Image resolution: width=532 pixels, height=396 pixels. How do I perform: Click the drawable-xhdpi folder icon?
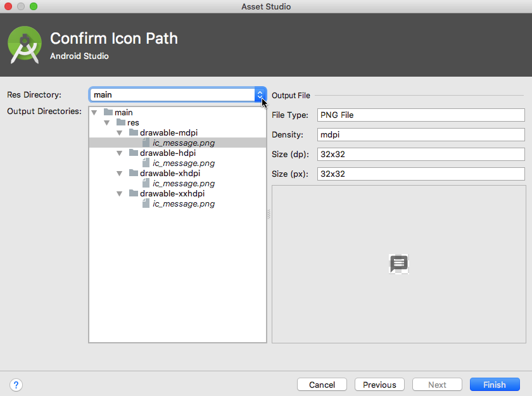[x=132, y=173]
